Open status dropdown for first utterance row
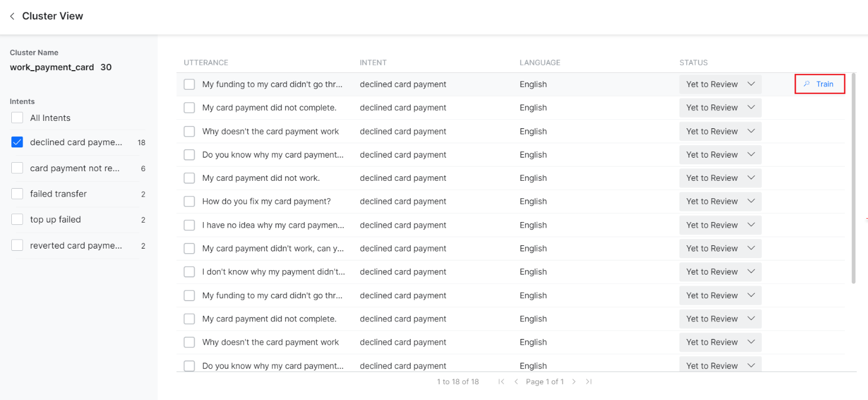This screenshot has width=868, height=400. click(x=720, y=84)
